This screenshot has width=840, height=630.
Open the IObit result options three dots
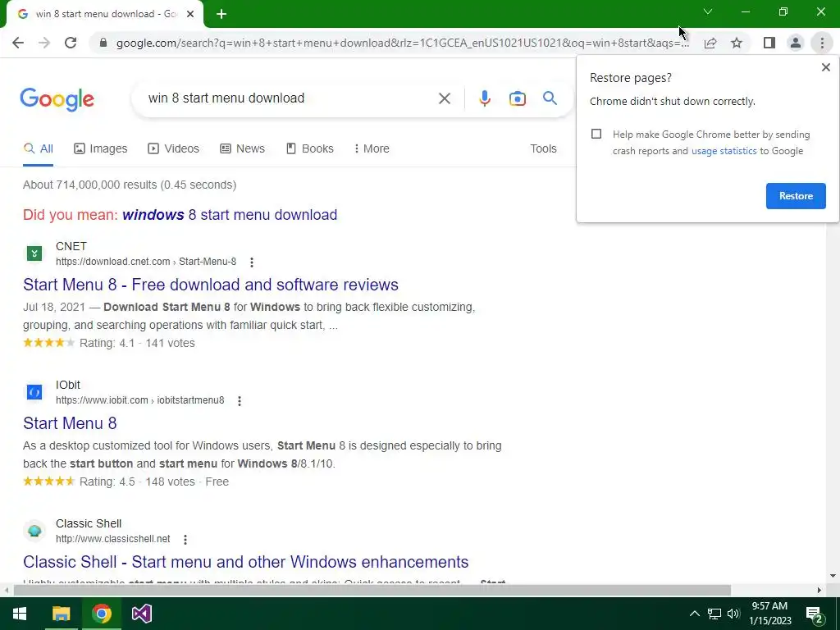point(240,400)
